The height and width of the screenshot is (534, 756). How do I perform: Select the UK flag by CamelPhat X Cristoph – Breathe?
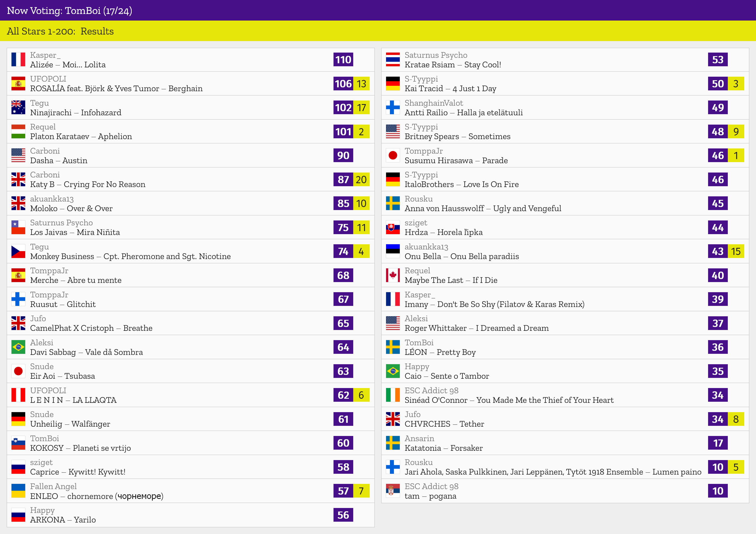pyautogui.click(x=18, y=323)
